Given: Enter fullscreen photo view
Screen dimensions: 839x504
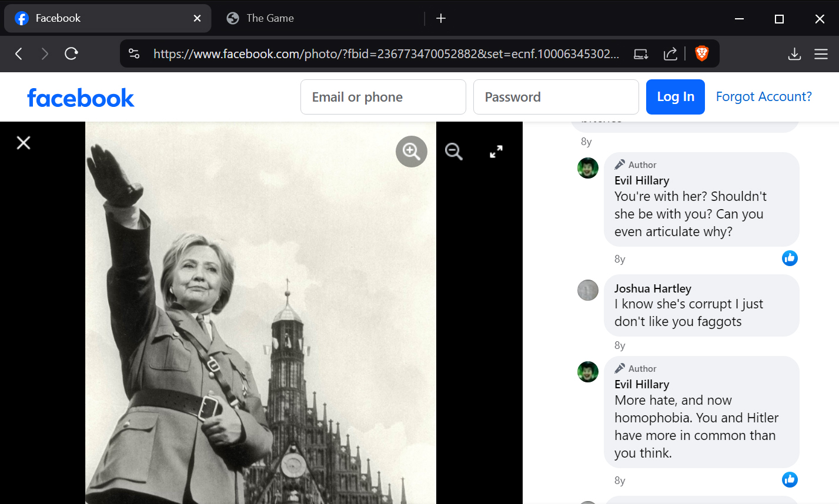Looking at the screenshot, I should coord(496,152).
